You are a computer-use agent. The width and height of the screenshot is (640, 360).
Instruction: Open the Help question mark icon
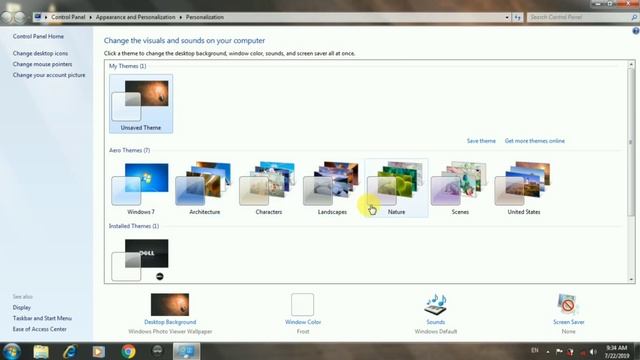636,31
